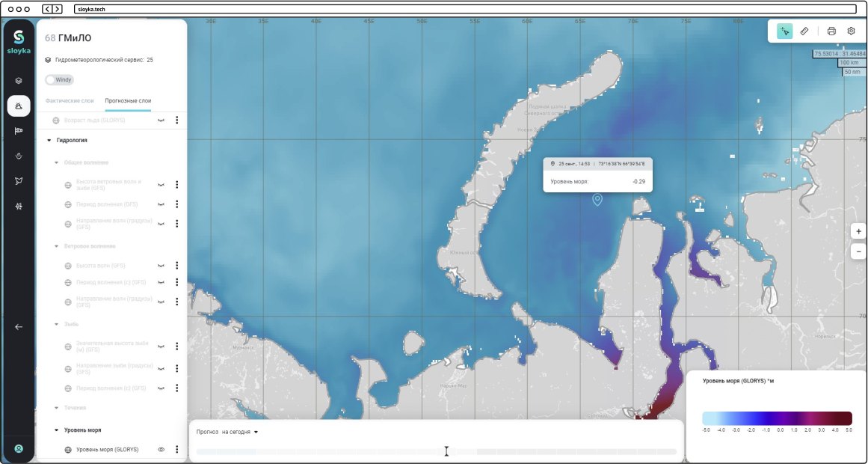
Task: Activate the point-info cursor tool
Action: coord(784,31)
